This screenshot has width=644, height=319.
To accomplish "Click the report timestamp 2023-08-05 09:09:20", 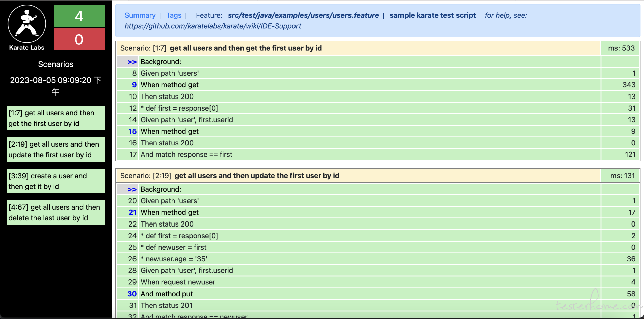I will [56, 86].
